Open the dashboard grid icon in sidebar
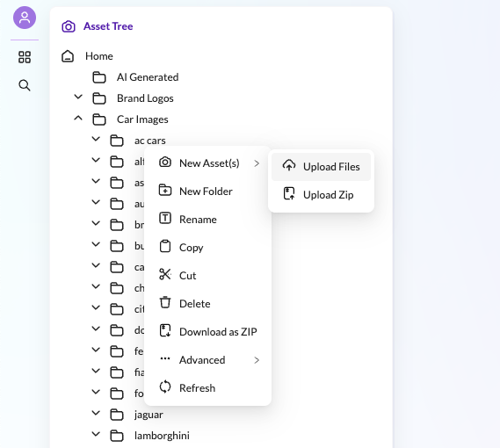Screen dimensions: 500x448 (x=25, y=57)
